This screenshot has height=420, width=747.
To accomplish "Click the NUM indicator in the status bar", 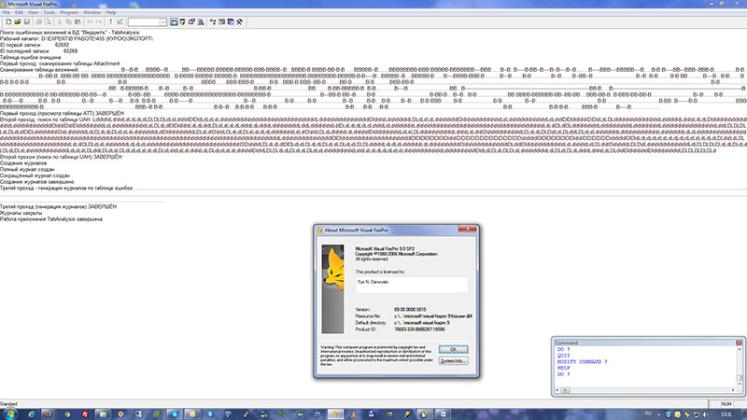I will click(726, 404).
